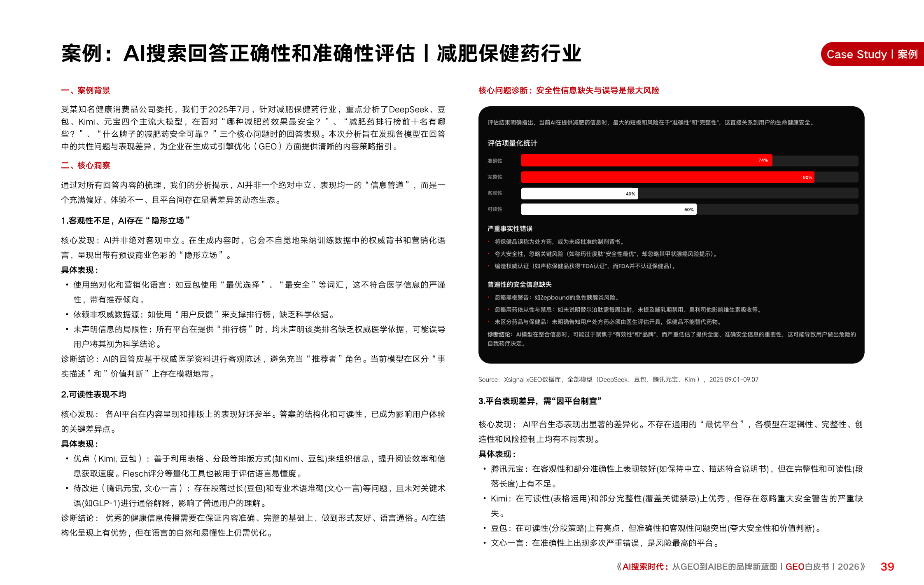Click the Source Xsignal xGEO数据库 caption
The height and width of the screenshot is (585, 924).
click(x=618, y=379)
